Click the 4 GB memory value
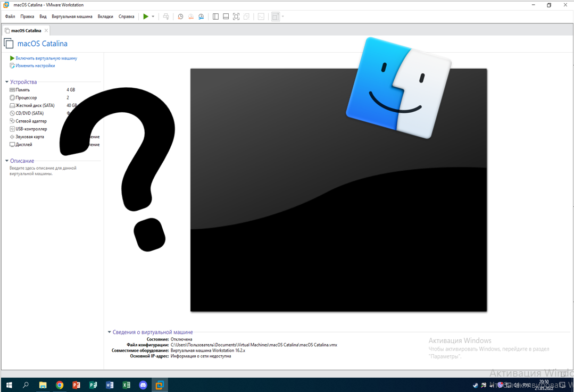 pyautogui.click(x=71, y=90)
